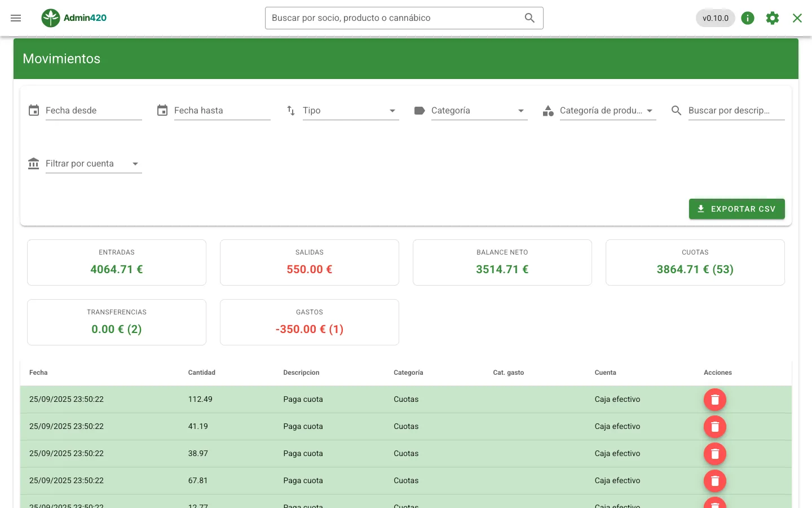Image resolution: width=812 pixels, height=508 pixels.
Task: Click the green X icon in header
Action: (x=797, y=18)
